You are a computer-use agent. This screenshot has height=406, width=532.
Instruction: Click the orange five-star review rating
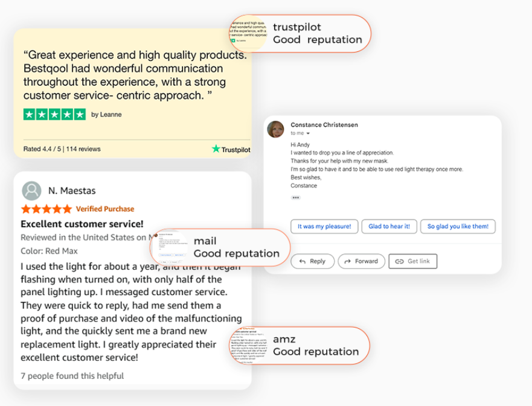pyautogui.click(x=46, y=209)
